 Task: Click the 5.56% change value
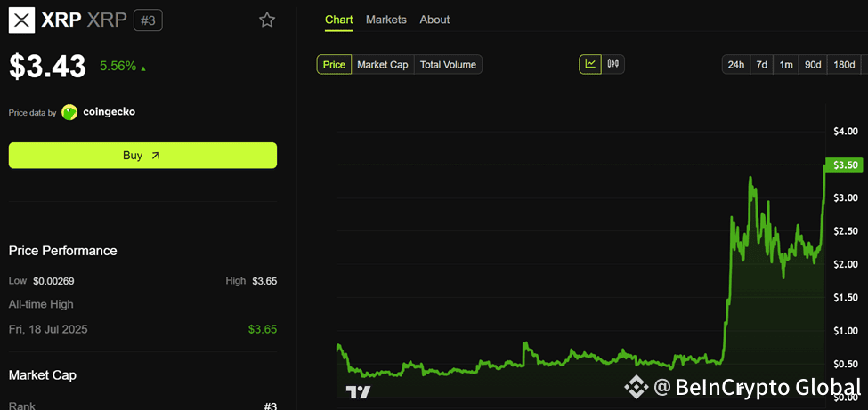(x=118, y=67)
